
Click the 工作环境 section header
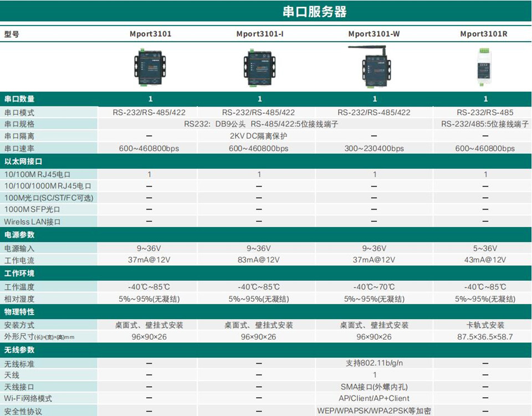pyautogui.click(x=19, y=273)
